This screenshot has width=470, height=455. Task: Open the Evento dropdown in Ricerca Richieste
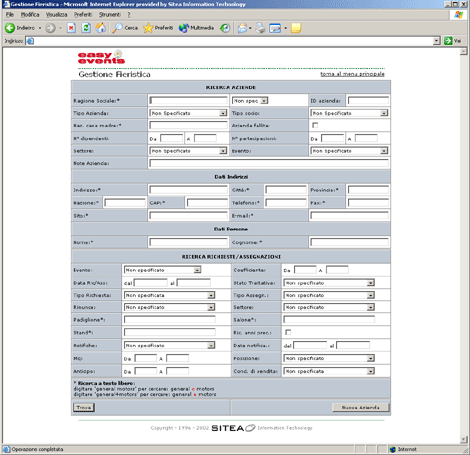(x=163, y=270)
